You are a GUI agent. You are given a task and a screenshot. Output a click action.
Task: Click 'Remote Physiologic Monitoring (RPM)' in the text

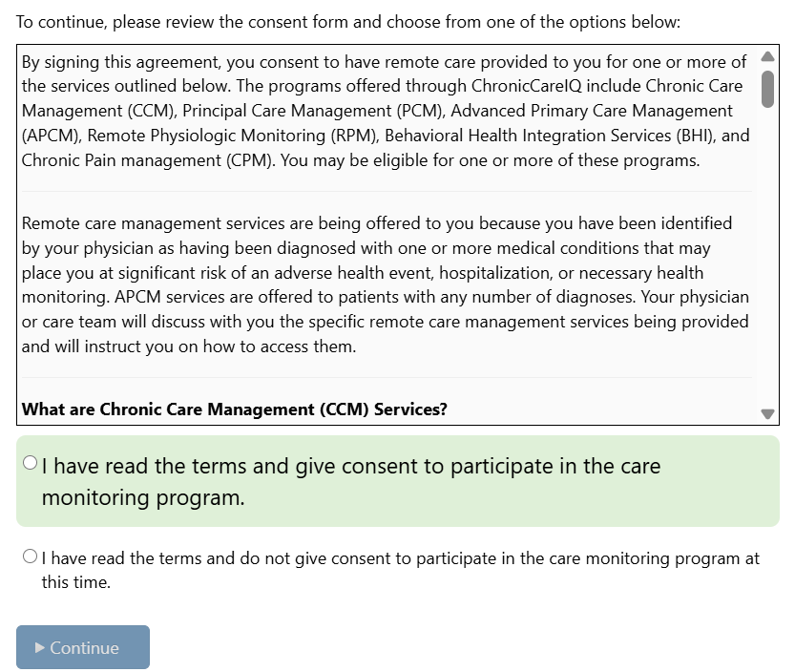(x=233, y=136)
